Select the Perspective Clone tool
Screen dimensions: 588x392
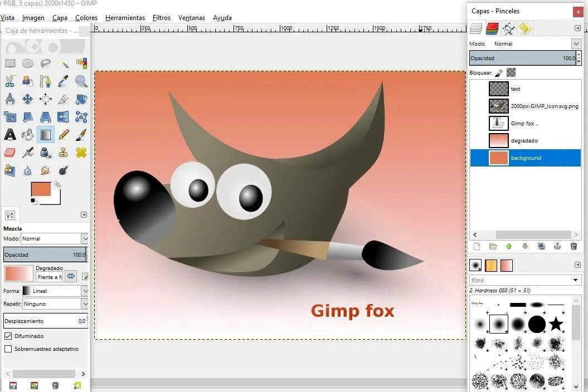coord(10,170)
